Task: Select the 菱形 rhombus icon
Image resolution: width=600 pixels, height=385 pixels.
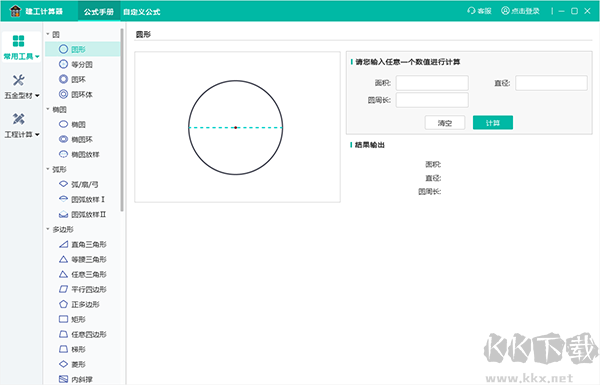Action: click(64, 364)
